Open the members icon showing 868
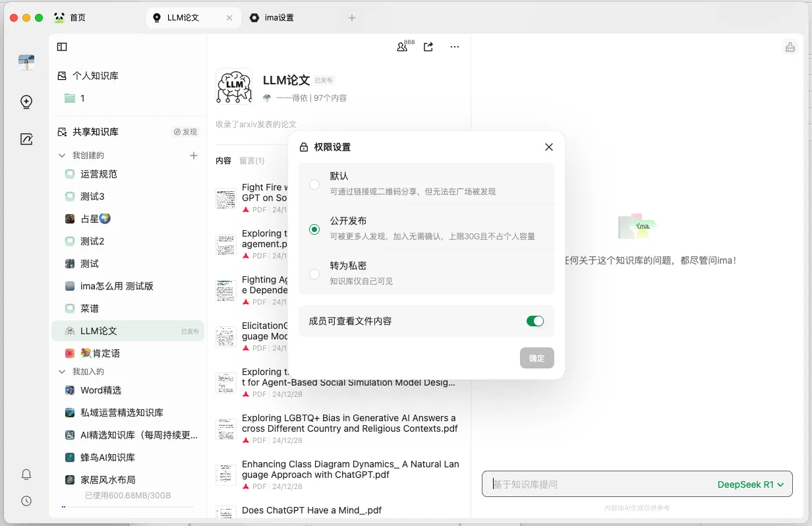 (x=402, y=47)
